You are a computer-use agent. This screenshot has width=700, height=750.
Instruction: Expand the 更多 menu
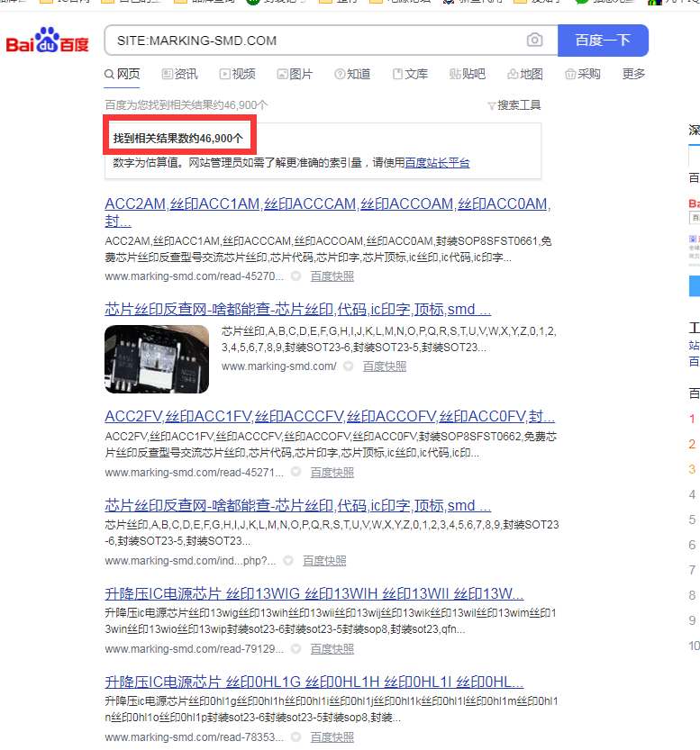click(633, 74)
